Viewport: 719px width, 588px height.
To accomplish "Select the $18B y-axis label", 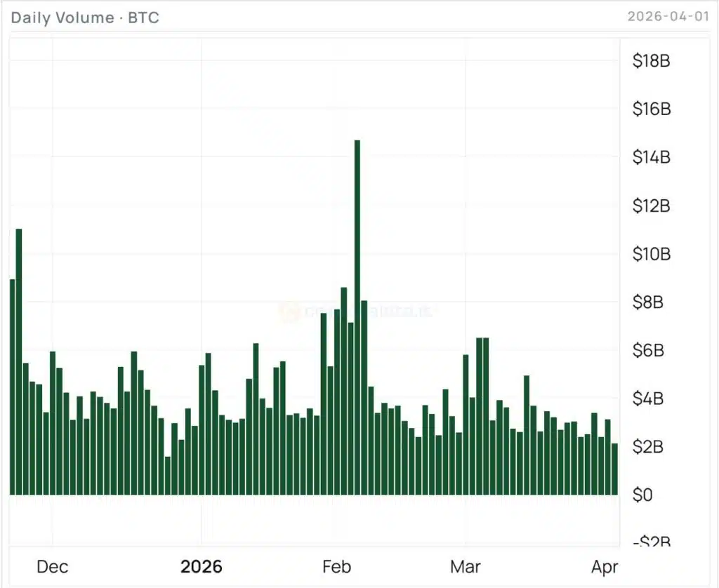I will click(x=650, y=60).
